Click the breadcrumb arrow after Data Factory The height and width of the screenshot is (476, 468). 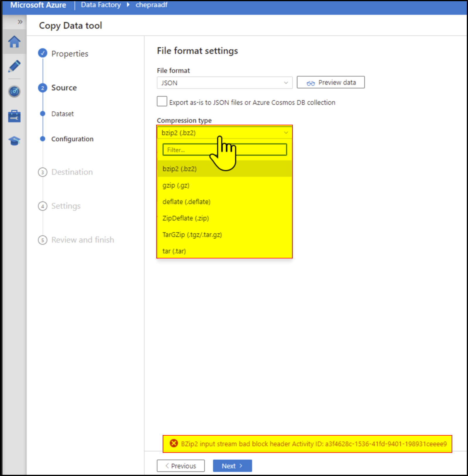(x=128, y=5)
